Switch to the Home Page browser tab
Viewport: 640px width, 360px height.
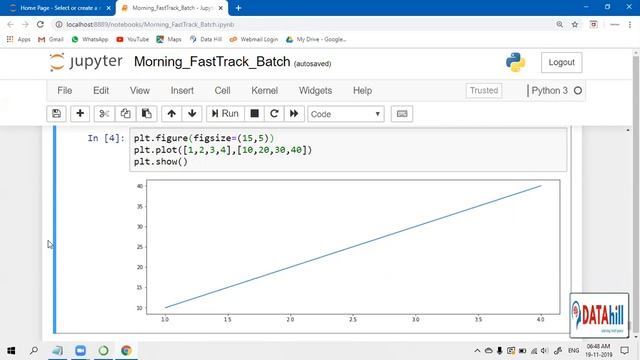click(58, 8)
